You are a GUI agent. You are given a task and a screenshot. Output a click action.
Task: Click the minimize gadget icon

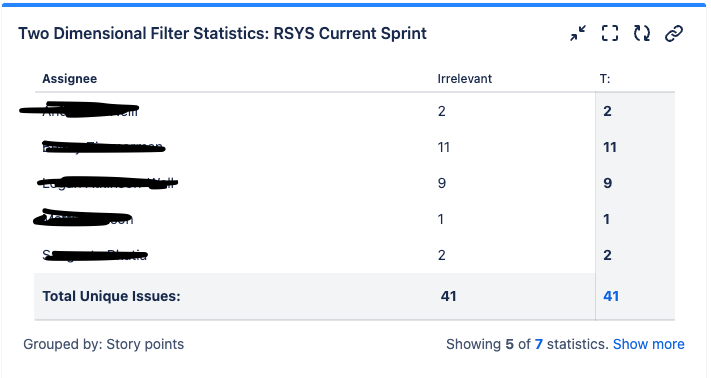[578, 33]
